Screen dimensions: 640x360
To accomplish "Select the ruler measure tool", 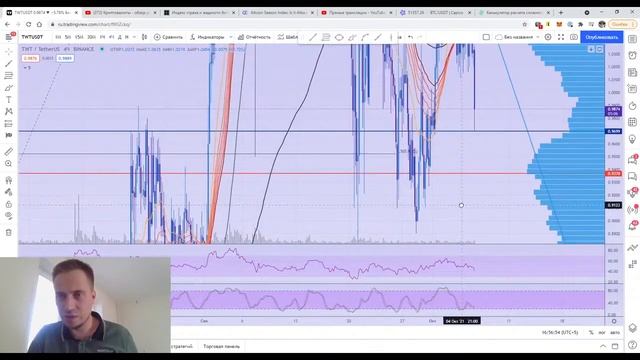I will point(9,151).
